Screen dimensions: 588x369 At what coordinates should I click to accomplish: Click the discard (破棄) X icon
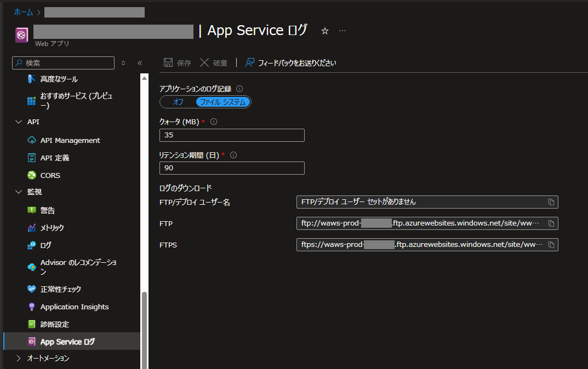coord(204,62)
